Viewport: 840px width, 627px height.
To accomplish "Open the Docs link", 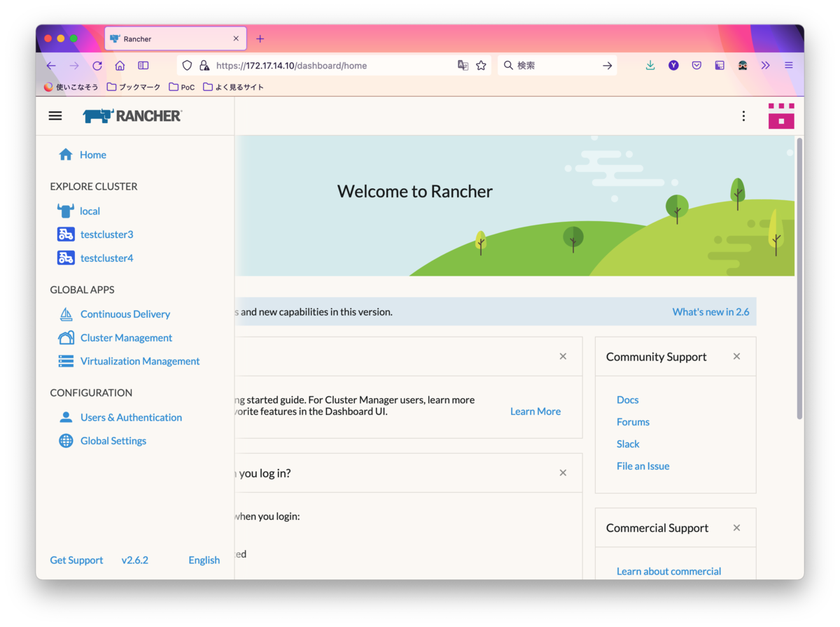I will click(x=628, y=400).
